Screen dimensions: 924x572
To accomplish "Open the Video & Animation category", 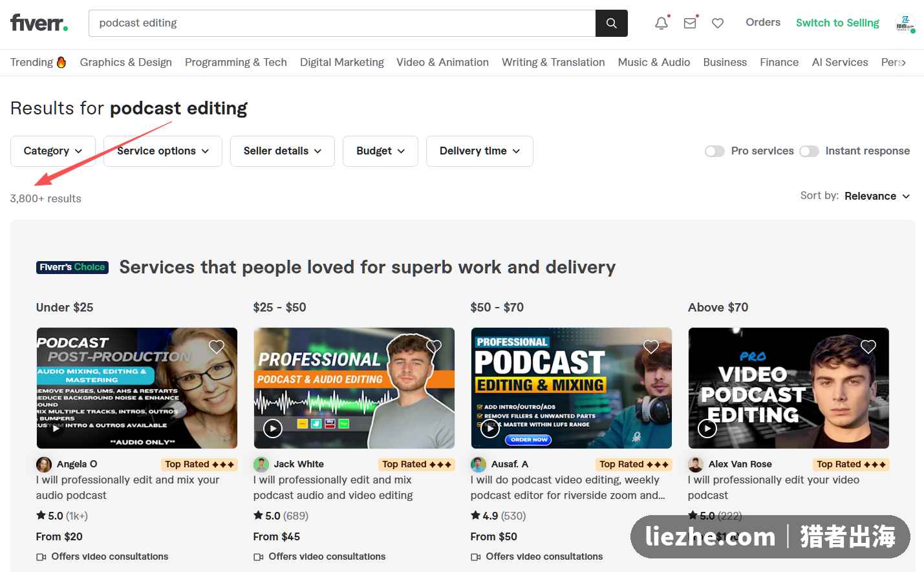I will pyautogui.click(x=442, y=62).
